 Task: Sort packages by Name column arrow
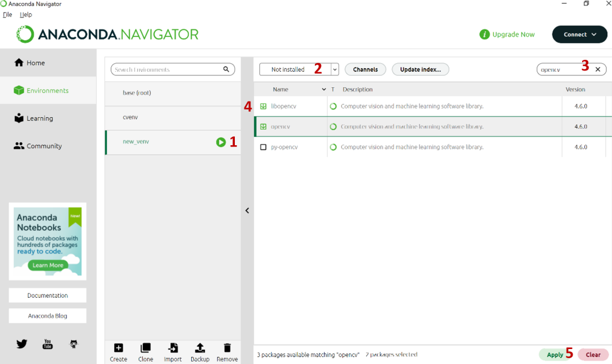pos(323,89)
